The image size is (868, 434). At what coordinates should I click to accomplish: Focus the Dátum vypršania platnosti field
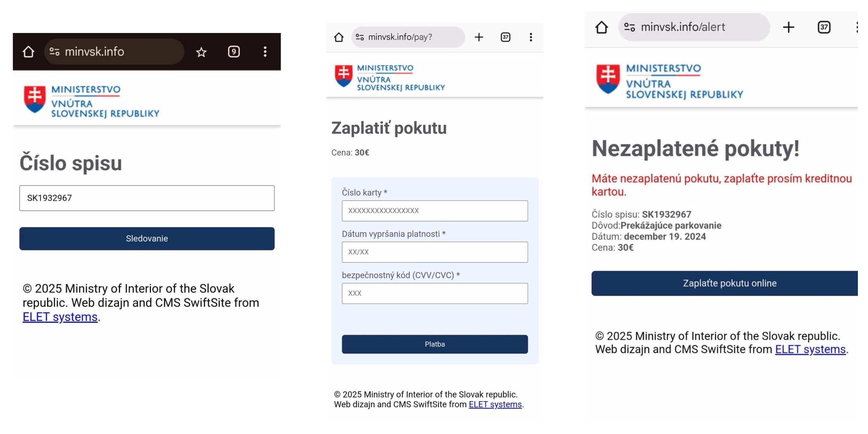[435, 252]
